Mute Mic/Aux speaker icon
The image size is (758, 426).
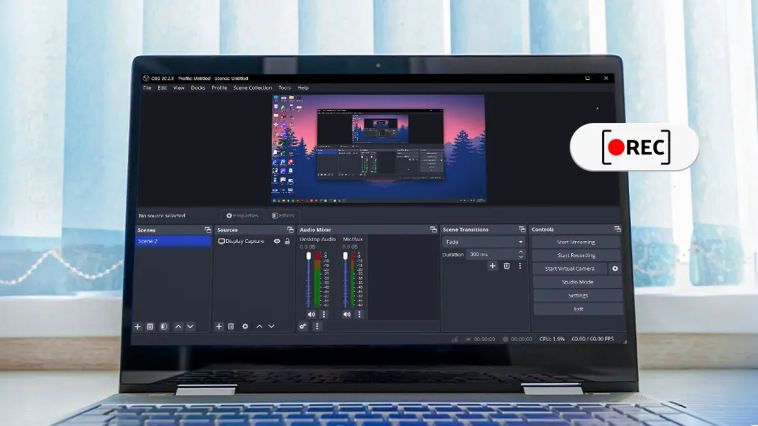pos(347,314)
